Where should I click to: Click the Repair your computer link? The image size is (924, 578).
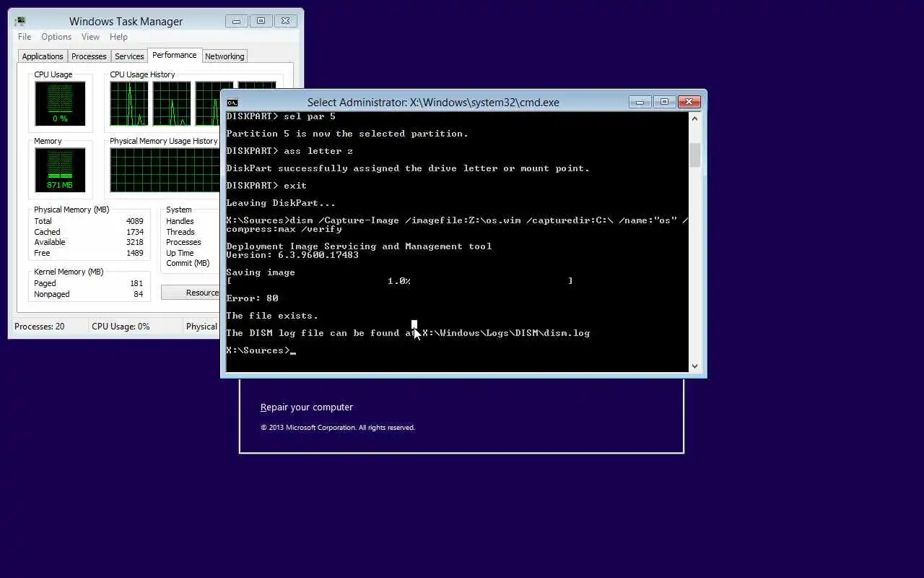click(307, 407)
